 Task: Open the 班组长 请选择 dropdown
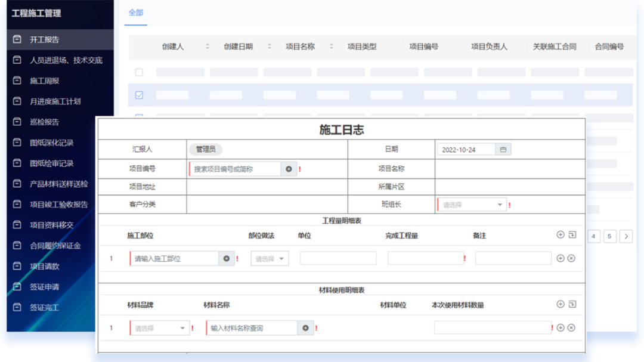[x=471, y=203]
